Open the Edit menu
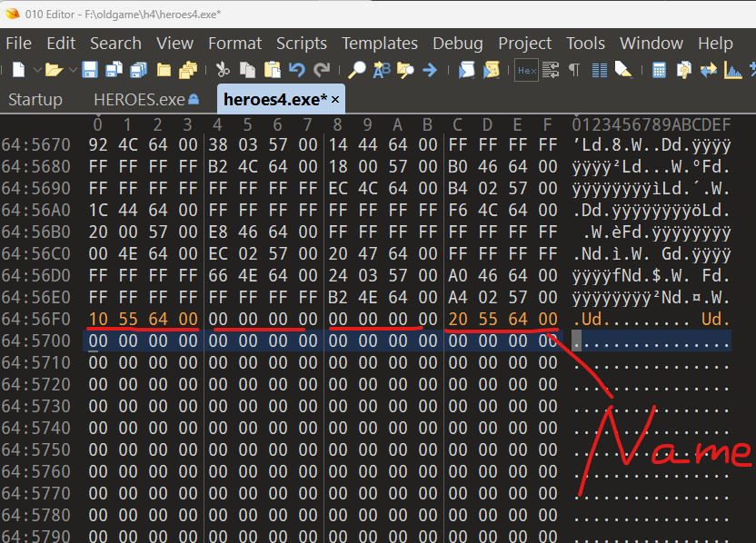 61,44
